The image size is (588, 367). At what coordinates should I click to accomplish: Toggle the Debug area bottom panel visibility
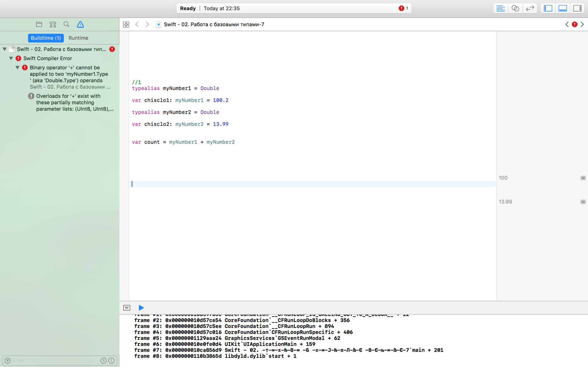pyautogui.click(x=563, y=8)
